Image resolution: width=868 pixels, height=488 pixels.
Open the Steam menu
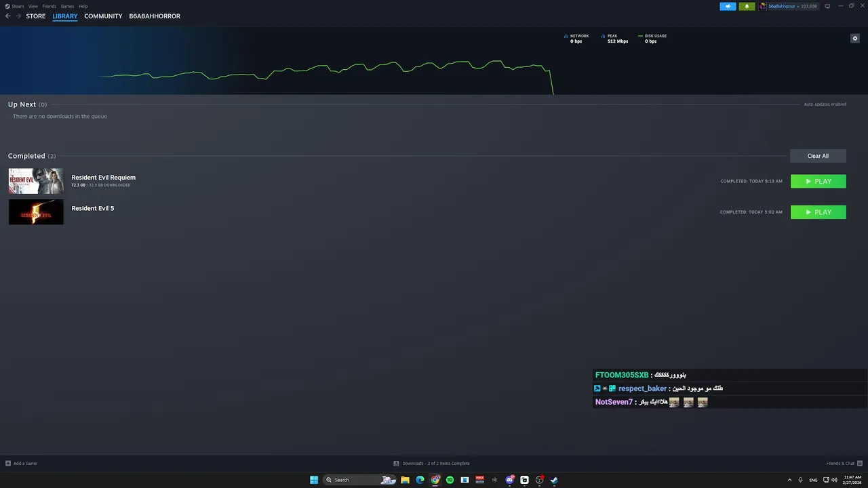point(18,6)
